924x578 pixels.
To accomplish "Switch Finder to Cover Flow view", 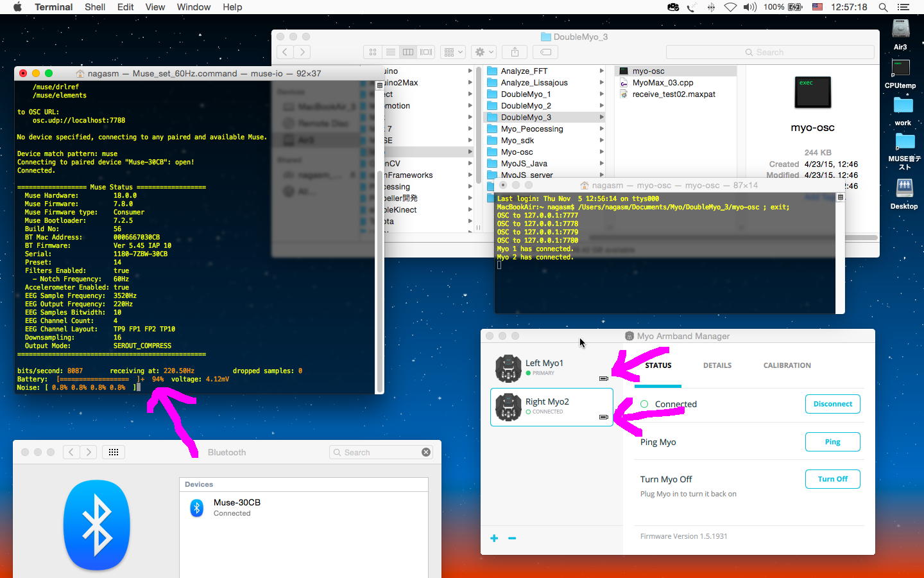I will tap(426, 52).
